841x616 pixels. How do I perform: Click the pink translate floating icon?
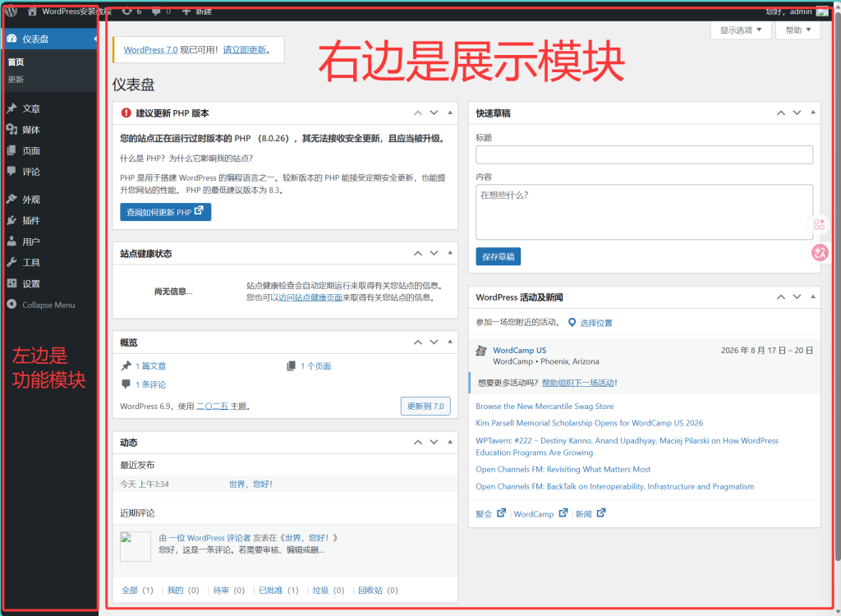click(820, 252)
